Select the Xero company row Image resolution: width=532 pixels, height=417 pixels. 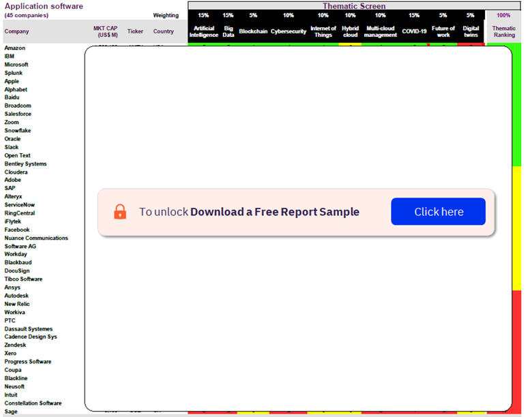coord(10,353)
